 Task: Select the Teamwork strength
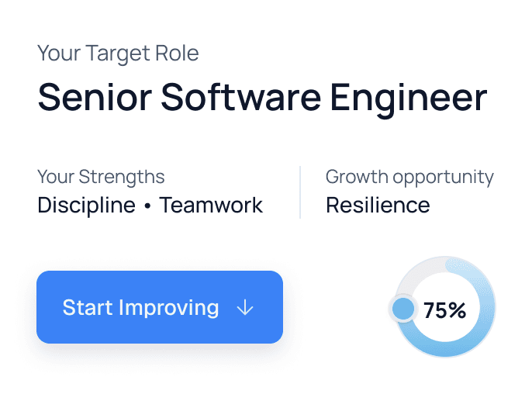[211, 206]
